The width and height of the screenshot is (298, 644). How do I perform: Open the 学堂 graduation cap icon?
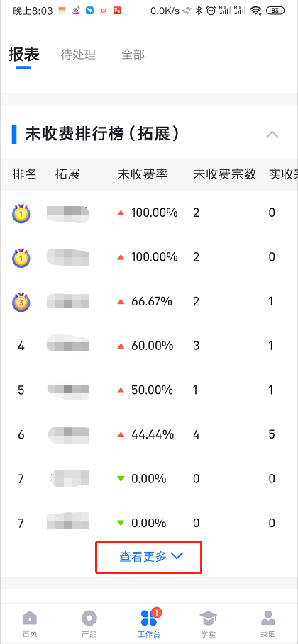click(x=209, y=617)
